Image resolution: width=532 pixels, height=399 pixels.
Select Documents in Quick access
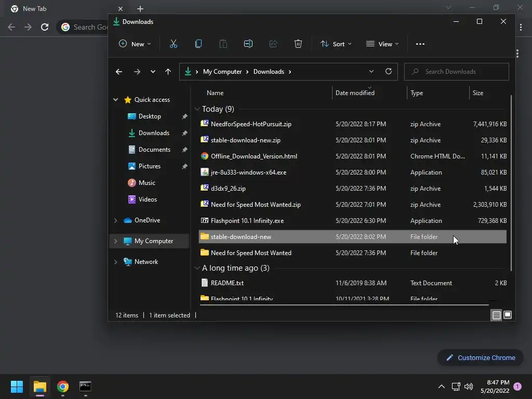pos(154,150)
